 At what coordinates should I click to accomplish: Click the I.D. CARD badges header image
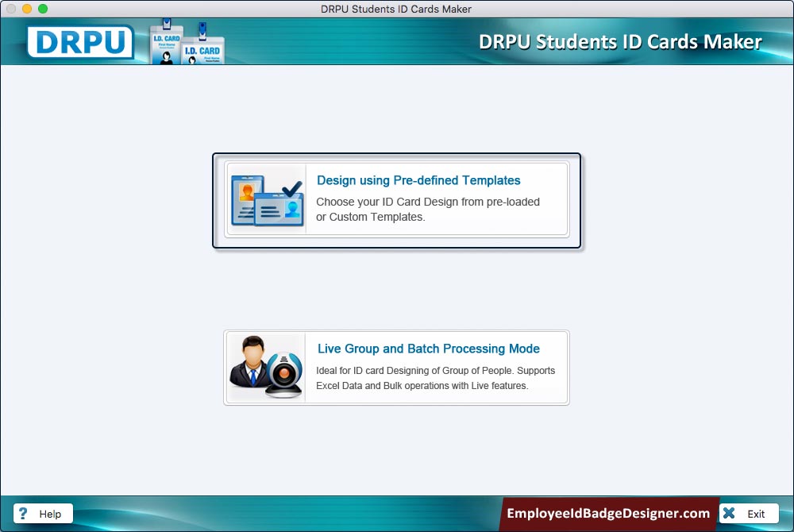pos(187,43)
